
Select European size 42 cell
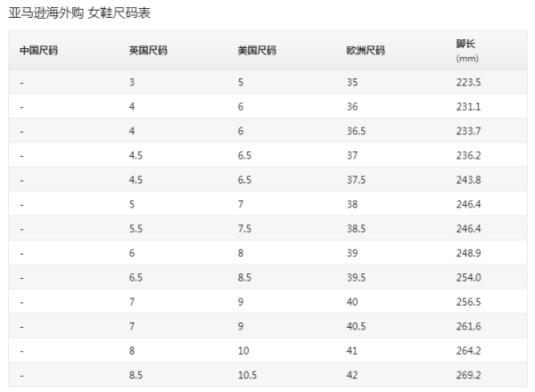point(352,375)
